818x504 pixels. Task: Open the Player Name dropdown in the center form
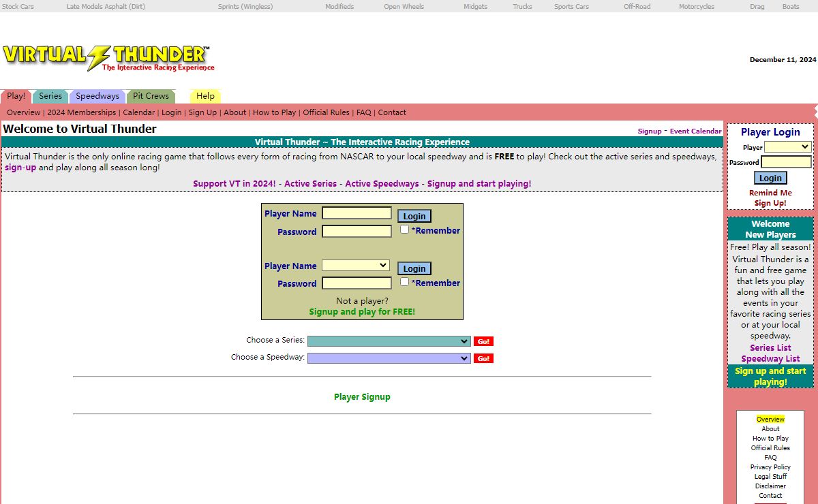click(356, 265)
